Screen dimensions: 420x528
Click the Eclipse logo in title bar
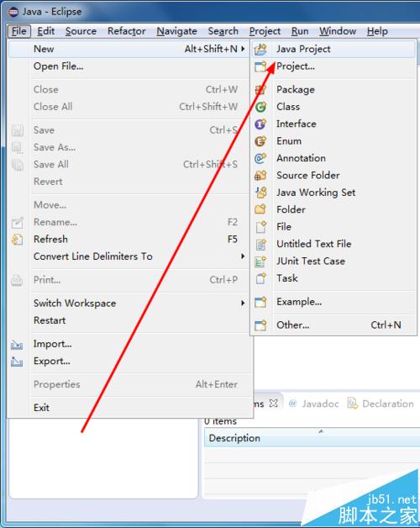click(x=13, y=12)
